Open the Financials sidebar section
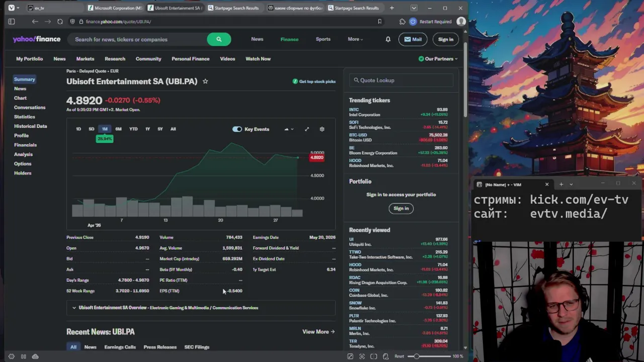 (25, 145)
